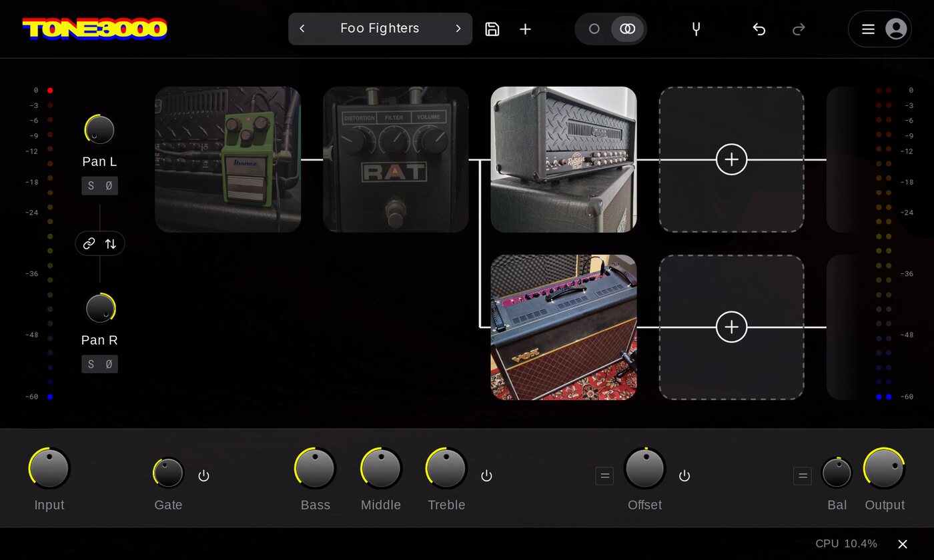Adjust the Bass knob
Viewport: 934px width, 560px height.
pyautogui.click(x=315, y=468)
